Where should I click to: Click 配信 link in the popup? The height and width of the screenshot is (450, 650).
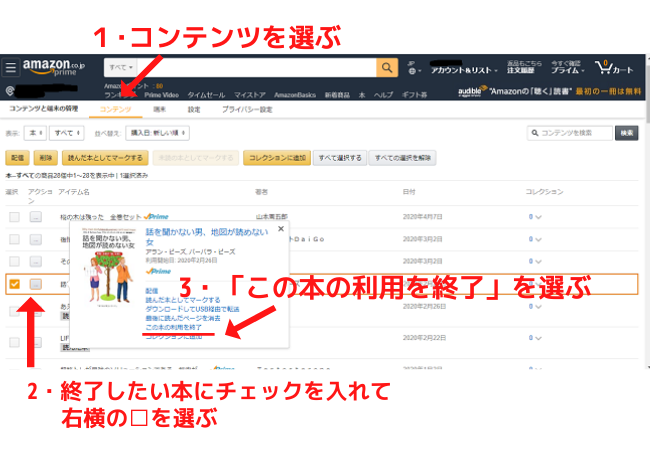pos(152,291)
